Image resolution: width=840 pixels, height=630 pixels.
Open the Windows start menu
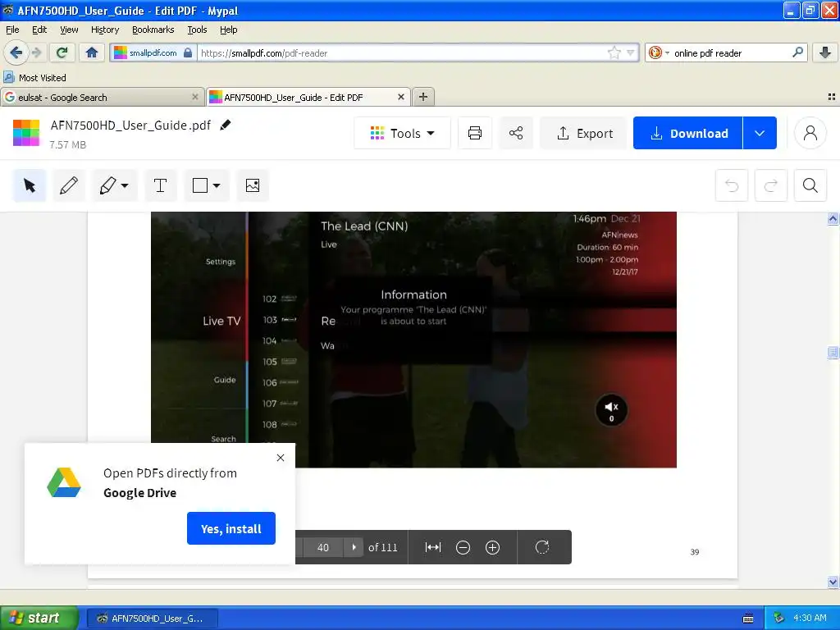click(x=39, y=618)
